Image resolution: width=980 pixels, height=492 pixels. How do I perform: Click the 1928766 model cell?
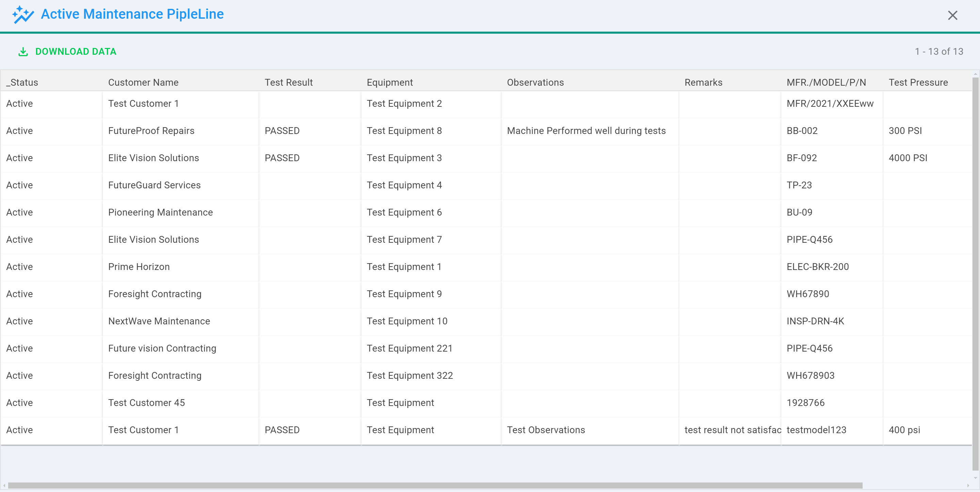pyautogui.click(x=832, y=403)
